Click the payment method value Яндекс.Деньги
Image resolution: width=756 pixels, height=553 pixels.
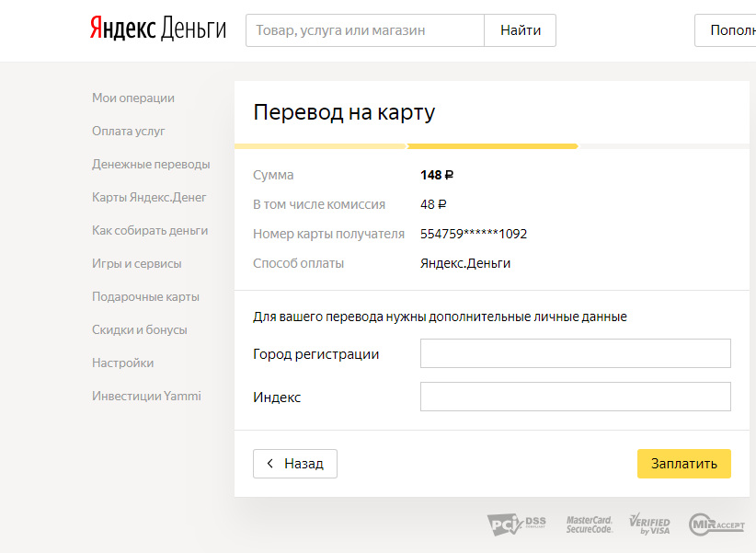point(465,263)
